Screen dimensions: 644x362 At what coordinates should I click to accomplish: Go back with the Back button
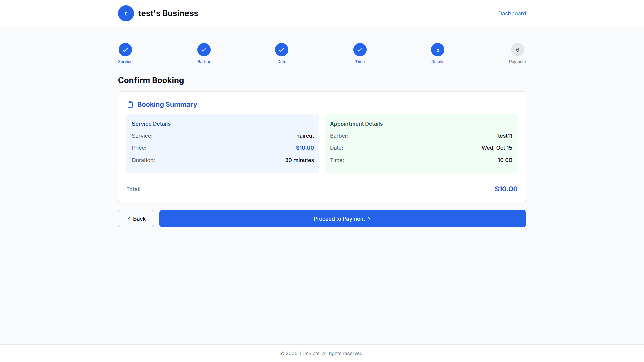click(x=136, y=219)
